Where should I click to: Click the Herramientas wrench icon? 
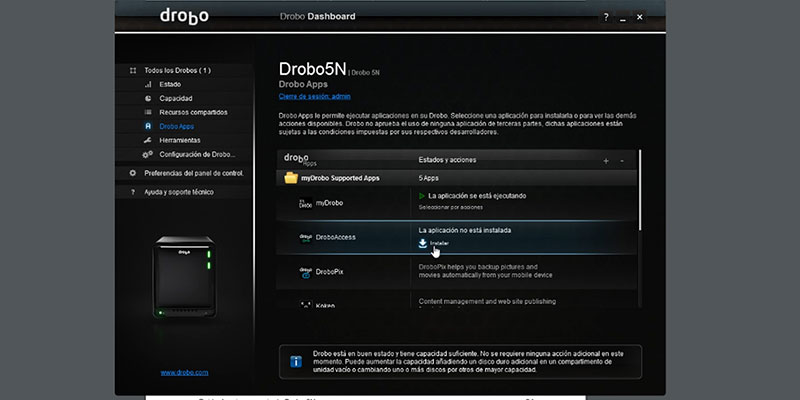tap(148, 140)
